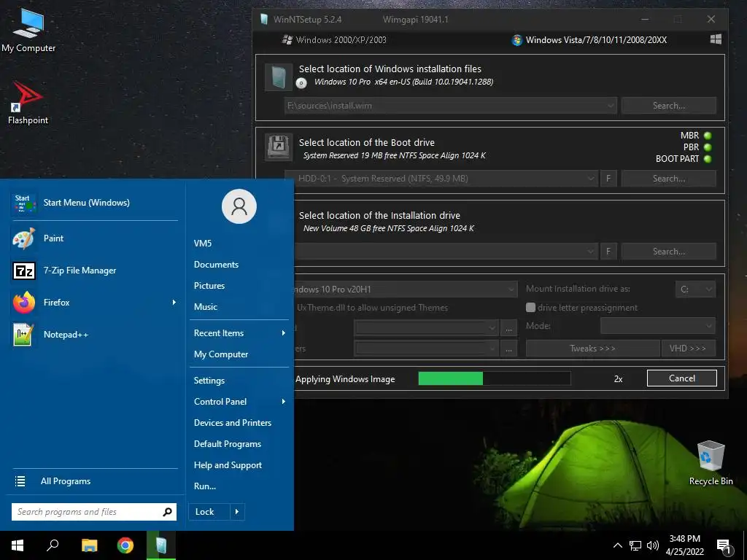Open Pictures from start menu
Screen dimensions: 747x560
coord(209,286)
